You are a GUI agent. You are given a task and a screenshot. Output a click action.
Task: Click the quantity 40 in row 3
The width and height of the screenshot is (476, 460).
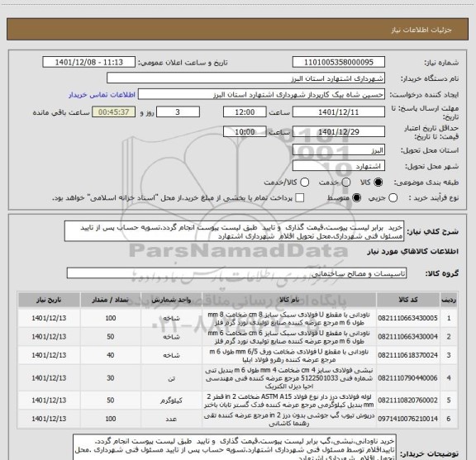click(x=111, y=355)
